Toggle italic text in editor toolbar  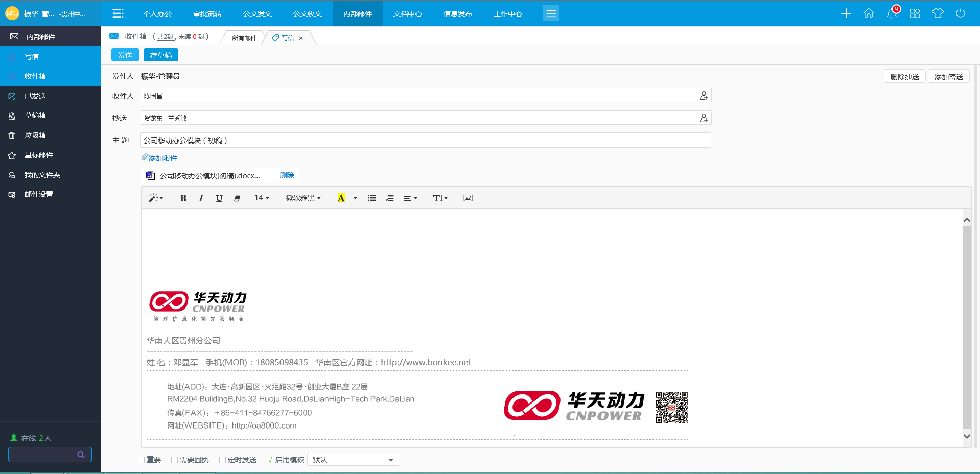click(x=201, y=198)
